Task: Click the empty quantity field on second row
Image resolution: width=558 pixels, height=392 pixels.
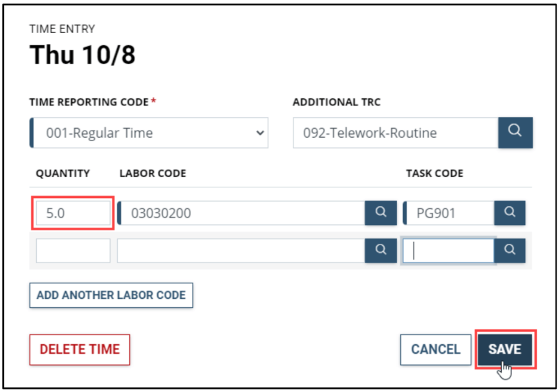Action: (72, 250)
